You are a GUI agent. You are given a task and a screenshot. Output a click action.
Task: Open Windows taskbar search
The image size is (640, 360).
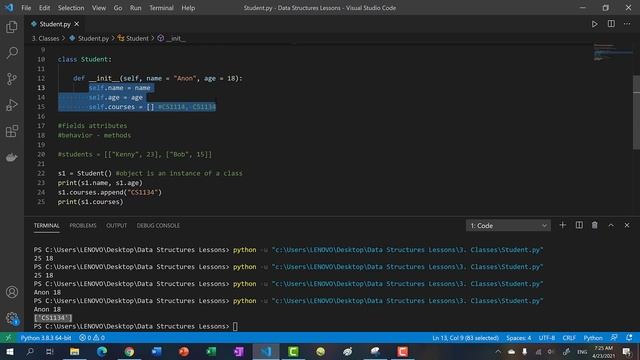point(30,352)
